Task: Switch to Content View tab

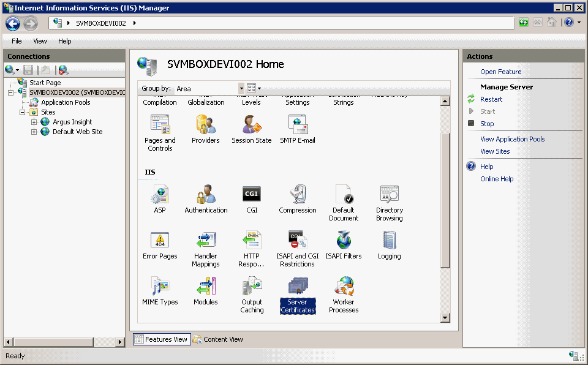Action: pos(218,339)
